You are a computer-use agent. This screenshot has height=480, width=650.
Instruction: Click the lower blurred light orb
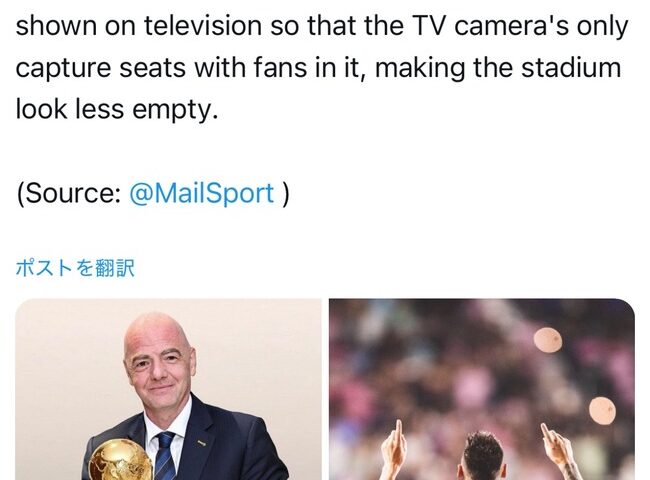tap(602, 410)
